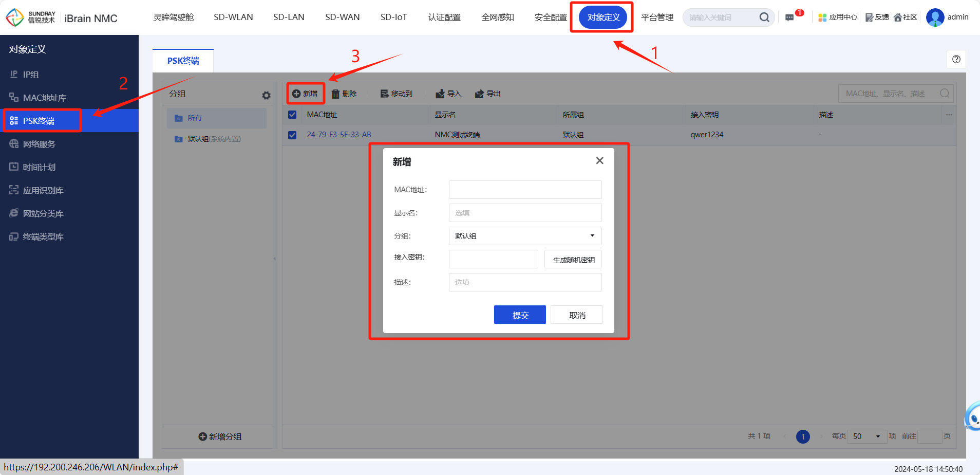Open SD-WAN top menu
The height and width of the screenshot is (475, 980).
pyautogui.click(x=343, y=17)
